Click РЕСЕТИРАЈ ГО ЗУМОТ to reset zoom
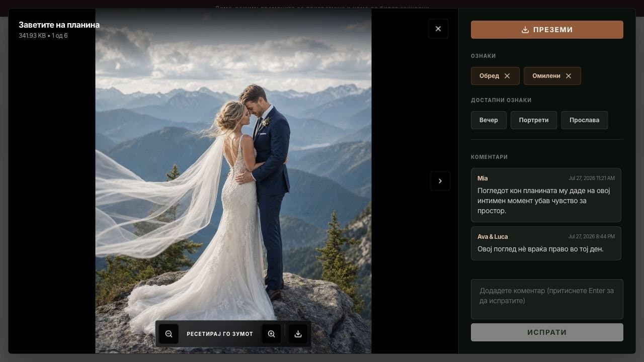This screenshot has height=362, width=644. 220,334
